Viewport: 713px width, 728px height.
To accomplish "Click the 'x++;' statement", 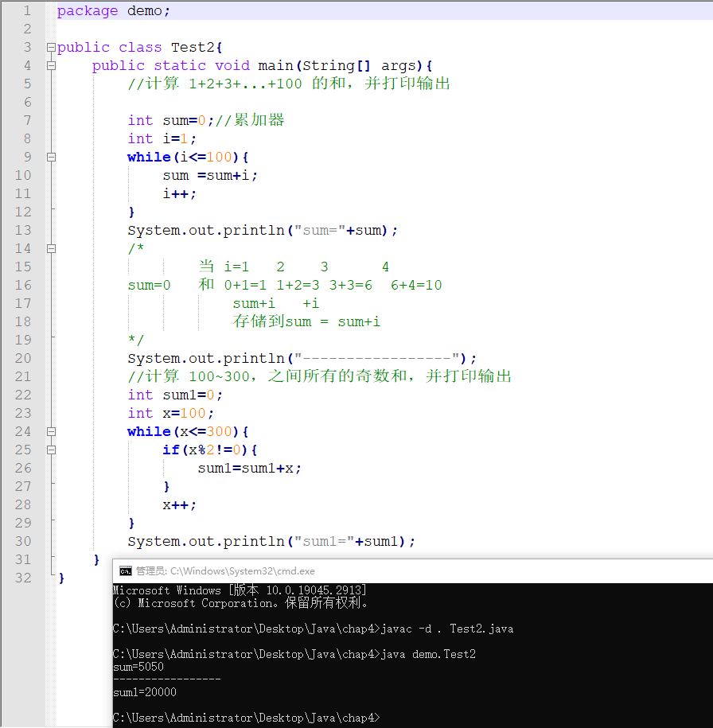I will pyautogui.click(x=179, y=505).
